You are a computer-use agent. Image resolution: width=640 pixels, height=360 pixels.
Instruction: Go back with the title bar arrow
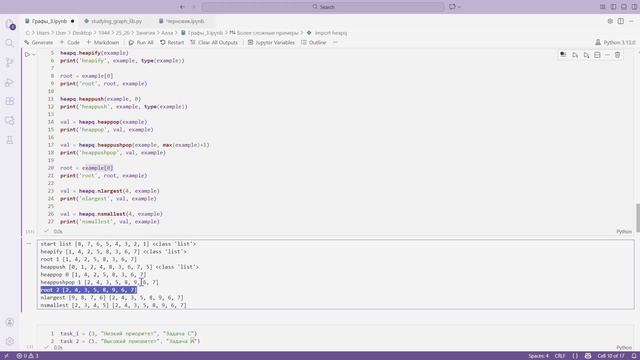(182, 7)
